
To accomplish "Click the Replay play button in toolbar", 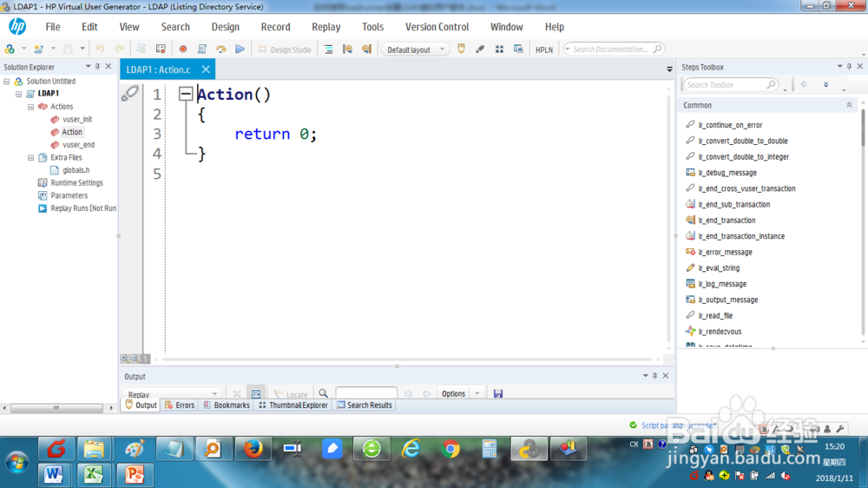I will coord(240,49).
